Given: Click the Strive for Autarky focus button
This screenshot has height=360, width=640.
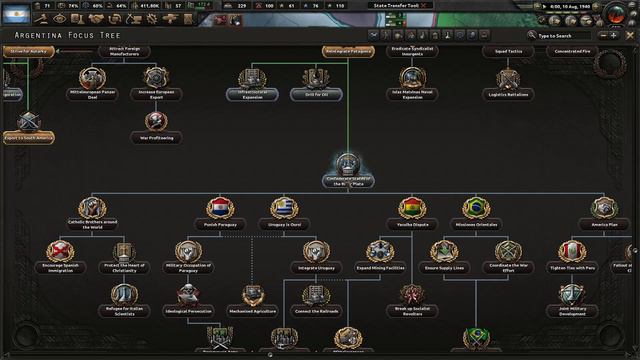Looking at the screenshot, I should pyautogui.click(x=29, y=51).
